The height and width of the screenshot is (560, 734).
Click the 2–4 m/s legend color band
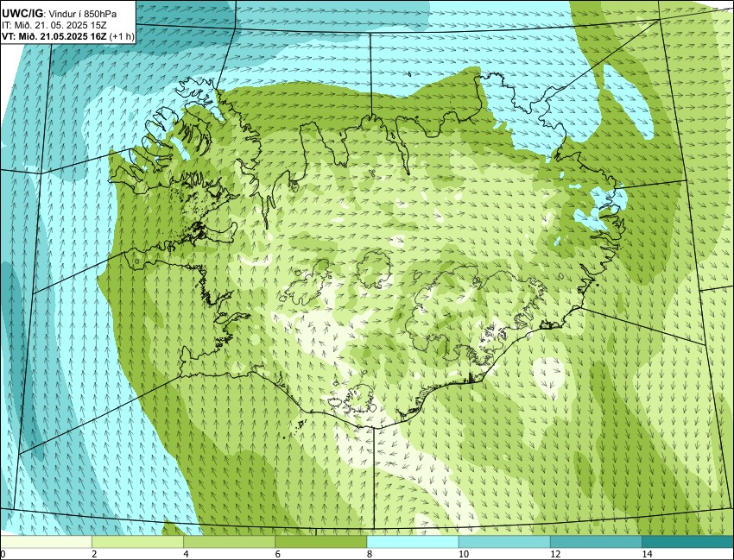coord(137,542)
